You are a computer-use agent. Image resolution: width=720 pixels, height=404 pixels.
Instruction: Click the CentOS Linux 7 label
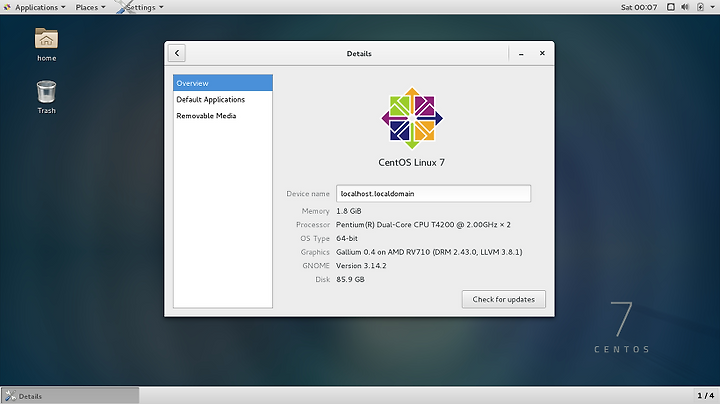[411, 163]
